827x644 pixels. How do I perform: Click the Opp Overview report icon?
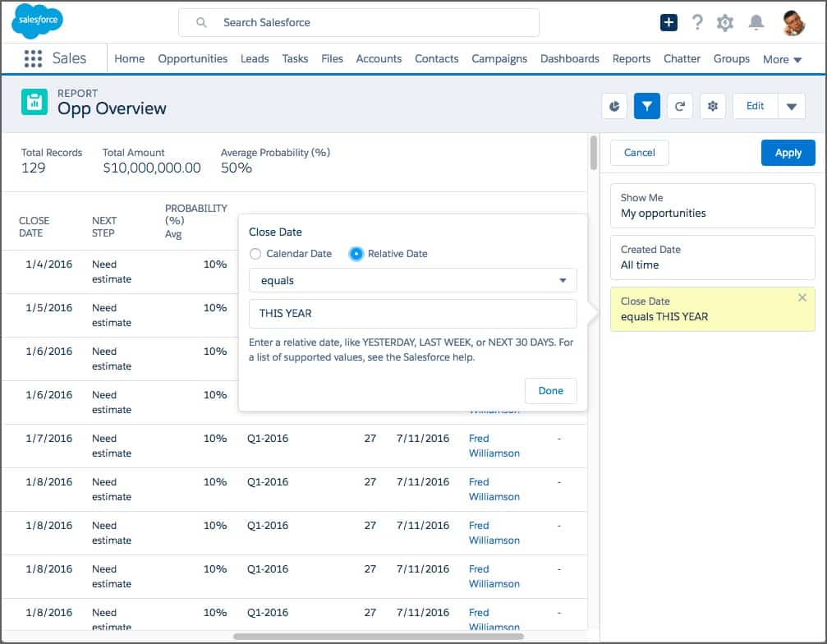pyautogui.click(x=34, y=102)
